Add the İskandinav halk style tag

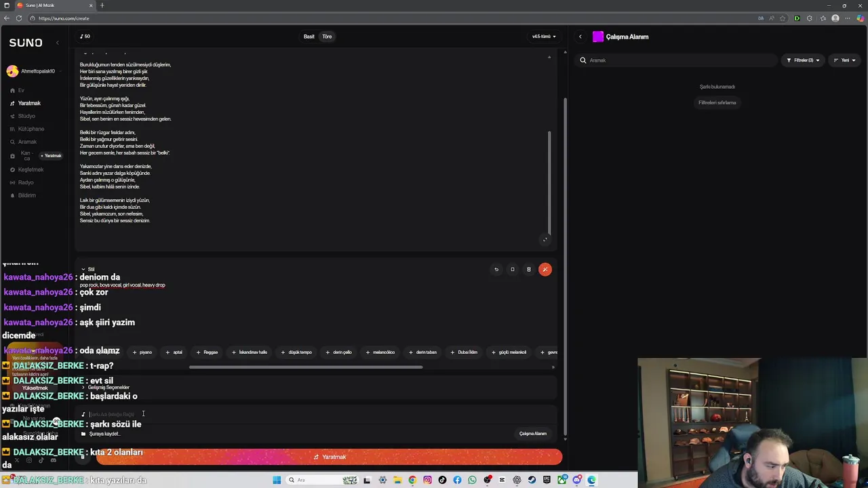pos(250,352)
